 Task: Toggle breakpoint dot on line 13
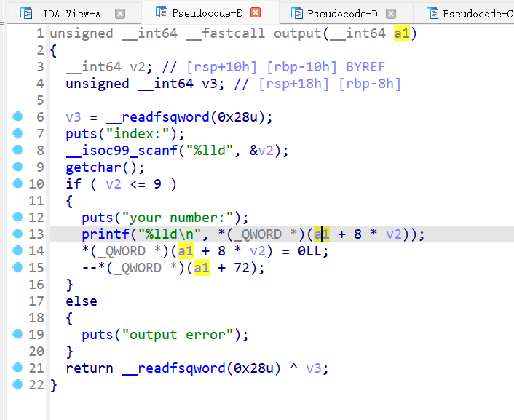17,234
